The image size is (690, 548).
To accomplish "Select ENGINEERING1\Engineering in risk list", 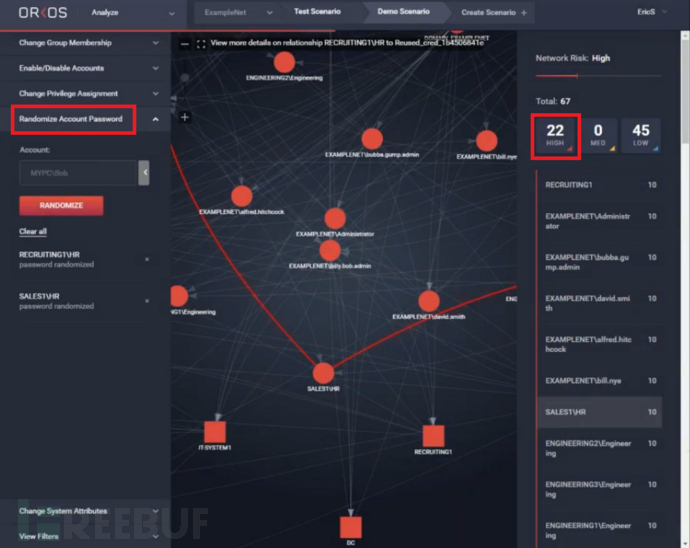I will coord(600,530).
